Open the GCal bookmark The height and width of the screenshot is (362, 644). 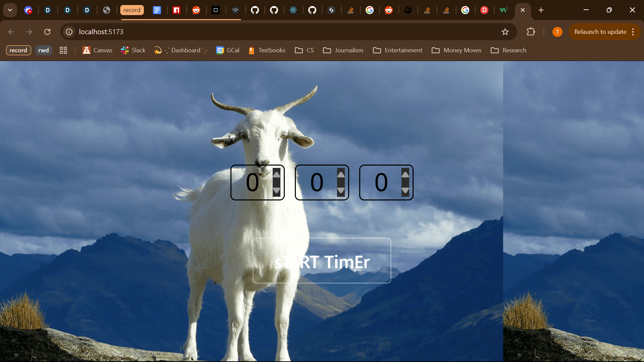tap(228, 50)
